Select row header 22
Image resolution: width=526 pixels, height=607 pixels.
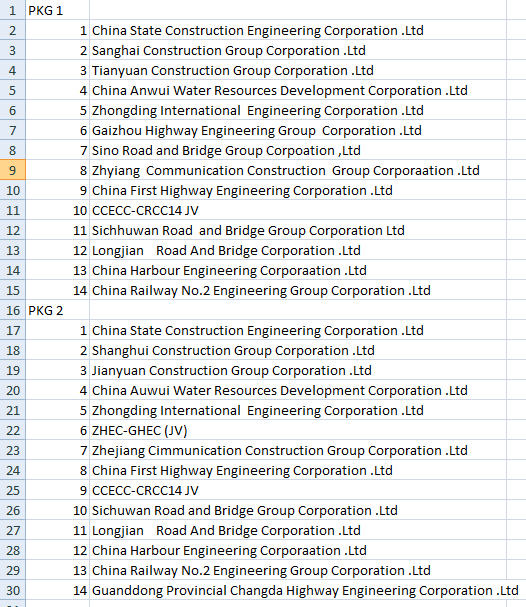[12, 430]
